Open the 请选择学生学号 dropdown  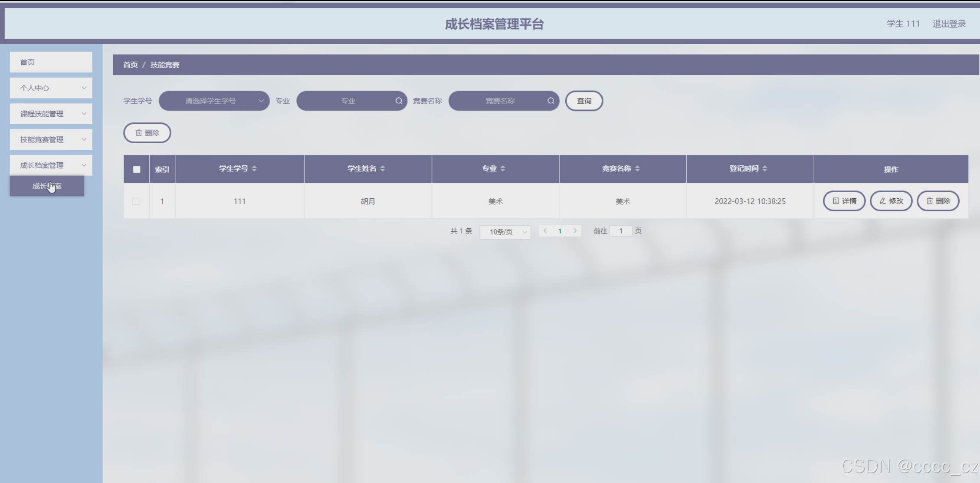coord(214,101)
